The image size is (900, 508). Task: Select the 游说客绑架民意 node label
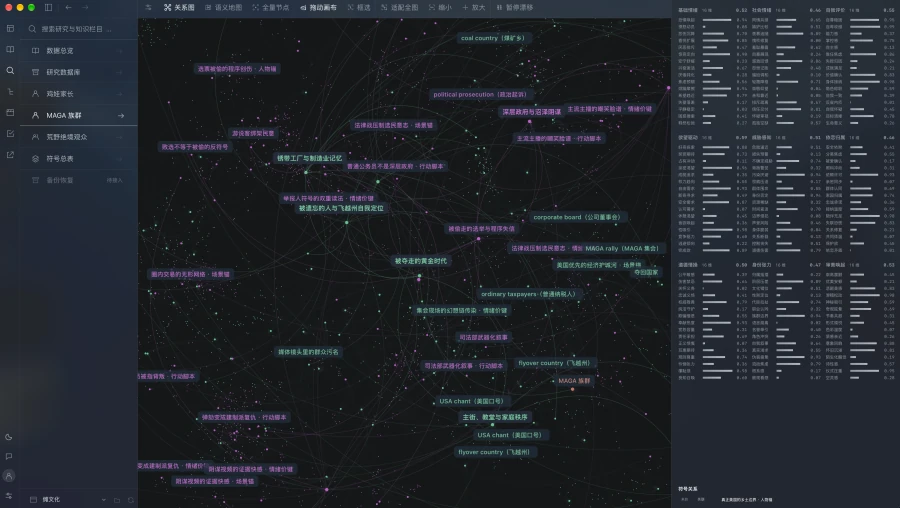pyautogui.click(x=253, y=133)
